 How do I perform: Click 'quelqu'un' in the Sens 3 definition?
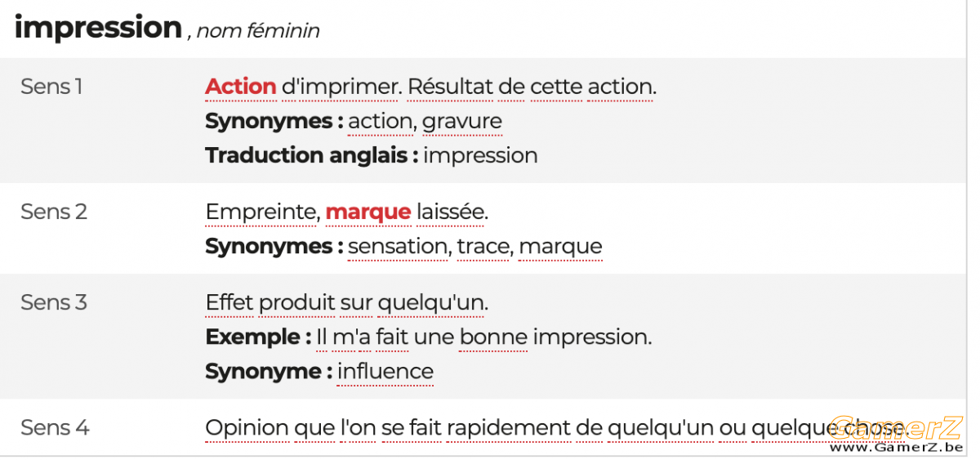point(432,304)
